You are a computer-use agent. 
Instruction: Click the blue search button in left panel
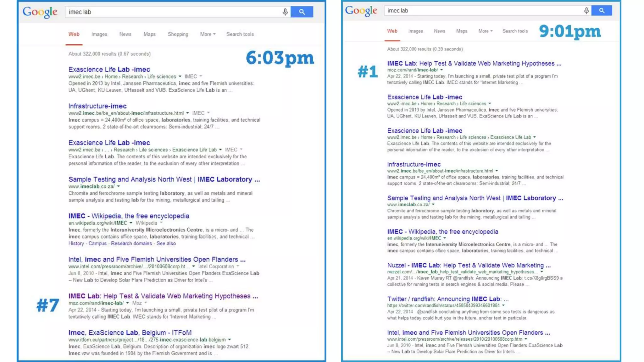pyautogui.click(x=302, y=12)
